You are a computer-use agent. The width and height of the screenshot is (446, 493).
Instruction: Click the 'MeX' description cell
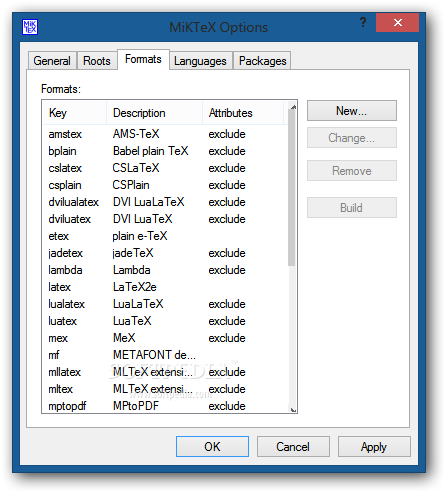click(x=124, y=338)
